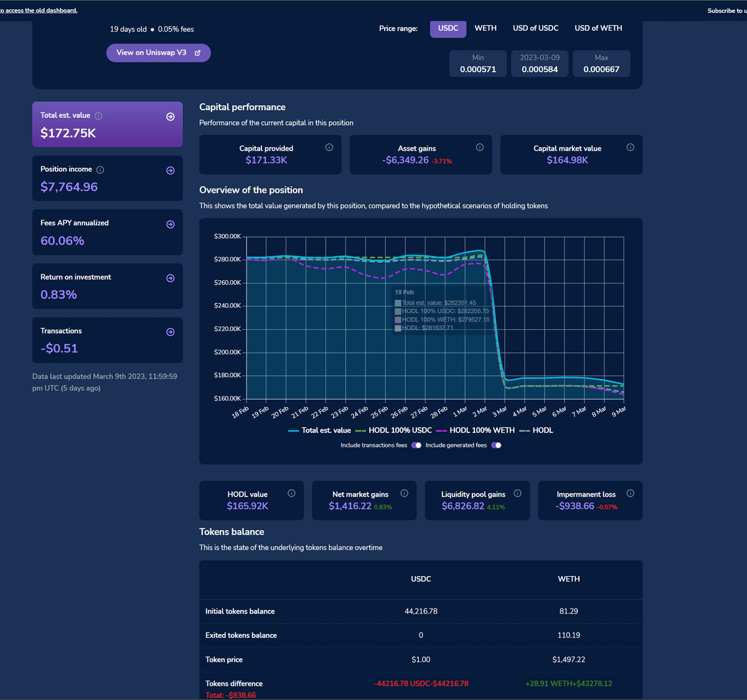This screenshot has height=700, width=747.
Task: Choose USD of WETH price range
Action: (x=598, y=29)
